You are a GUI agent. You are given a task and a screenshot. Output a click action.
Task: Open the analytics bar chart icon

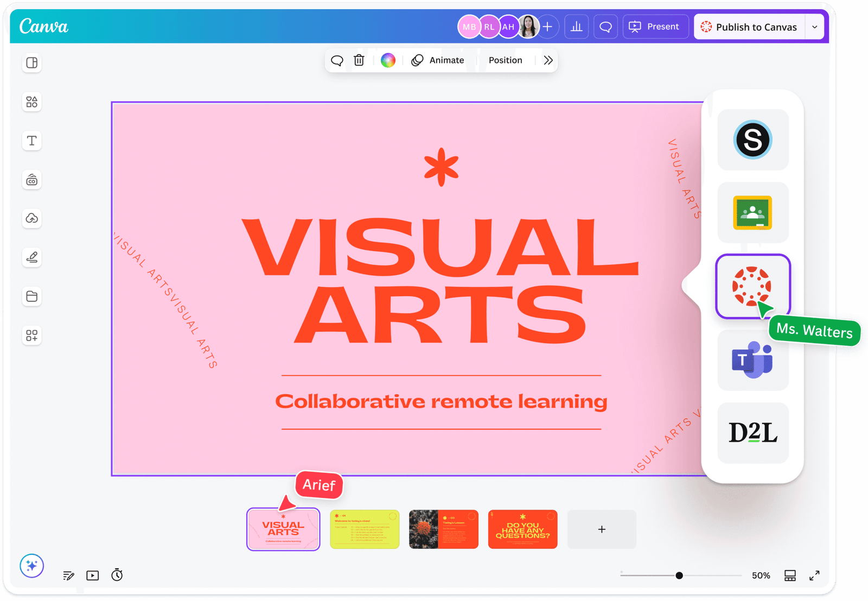tap(576, 27)
